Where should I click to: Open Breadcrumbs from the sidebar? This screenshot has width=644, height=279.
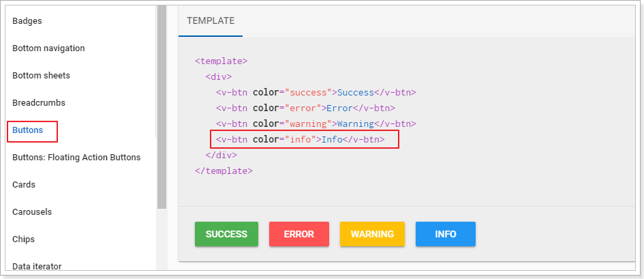click(40, 103)
